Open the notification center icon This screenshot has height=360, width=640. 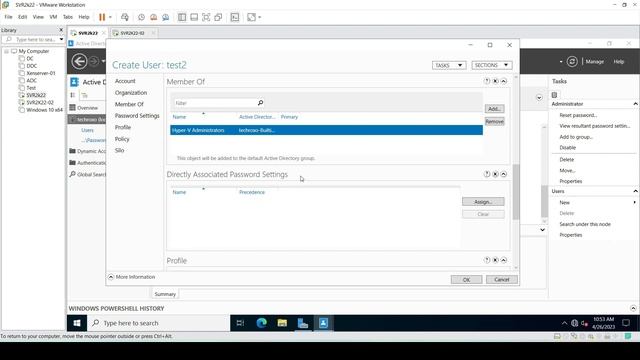626,323
